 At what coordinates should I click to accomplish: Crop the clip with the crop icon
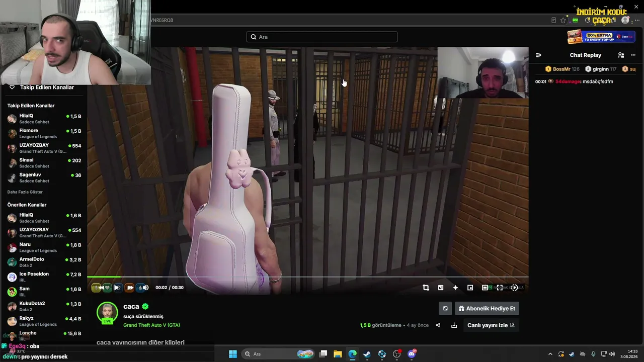[x=426, y=288]
